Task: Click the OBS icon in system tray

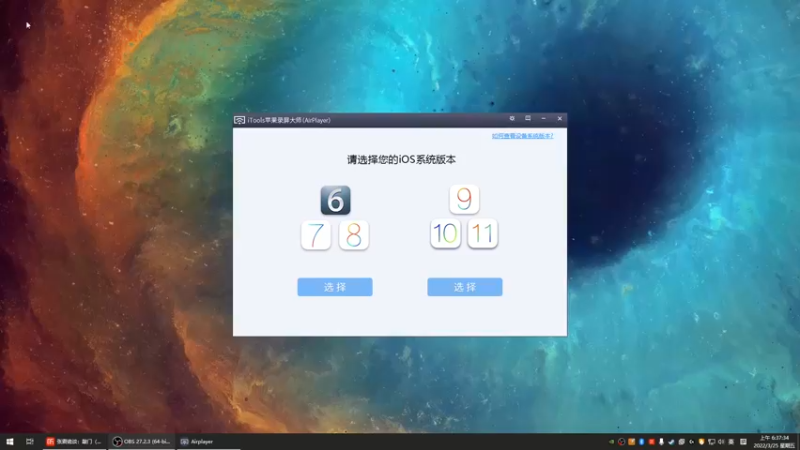Action: coord(621,442)
